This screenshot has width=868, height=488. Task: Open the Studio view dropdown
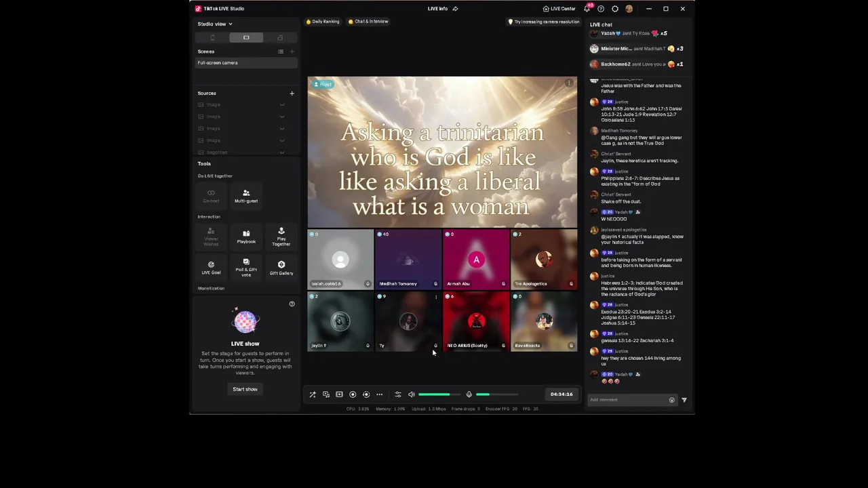[215, 24]
